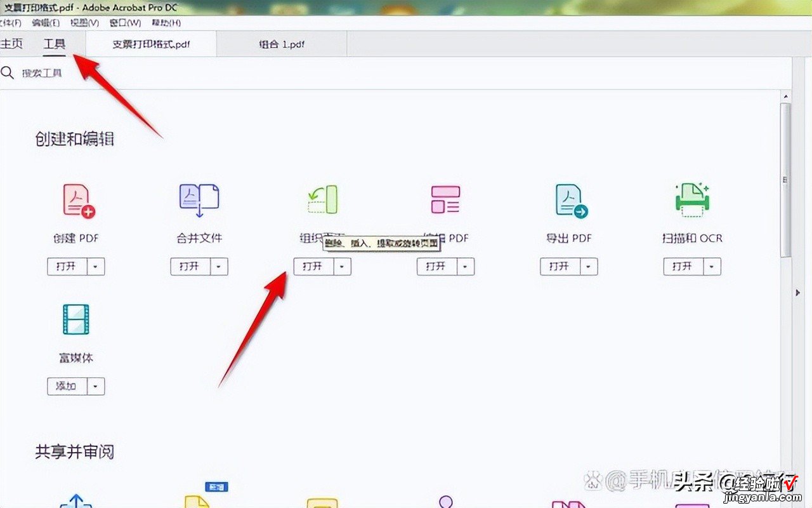
Task: Switch to the 主页 tab
Action: click(11, 44)
